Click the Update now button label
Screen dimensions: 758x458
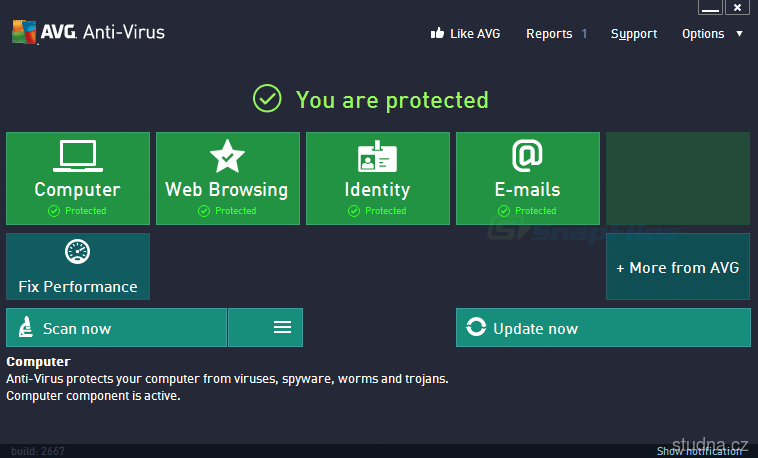click(x=535, y=328)
